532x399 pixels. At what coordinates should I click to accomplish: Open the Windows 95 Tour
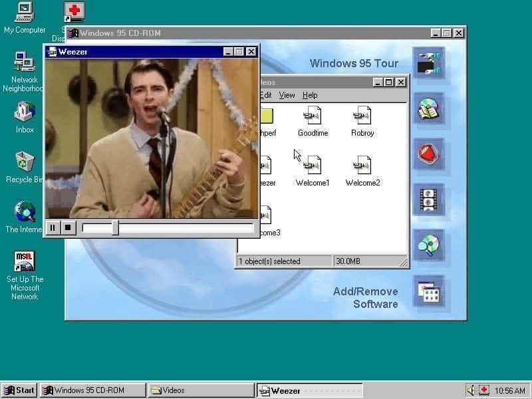click(x=354, y=64)
